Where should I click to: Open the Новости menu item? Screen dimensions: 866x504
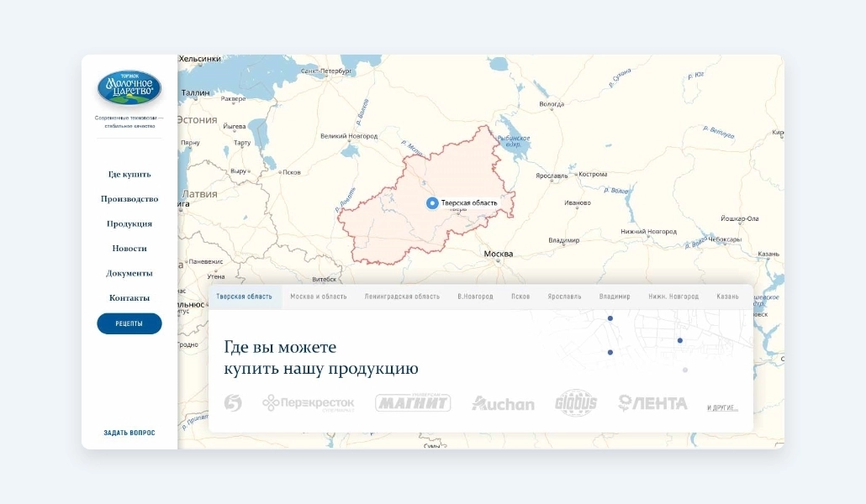pos(129,249)
